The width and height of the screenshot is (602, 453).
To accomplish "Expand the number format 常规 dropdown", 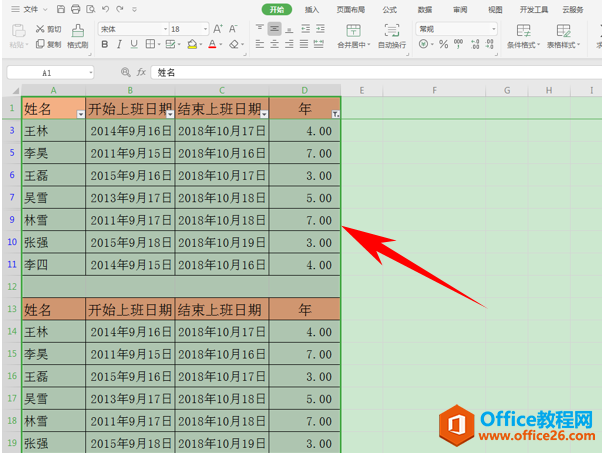I will point(493,29).
